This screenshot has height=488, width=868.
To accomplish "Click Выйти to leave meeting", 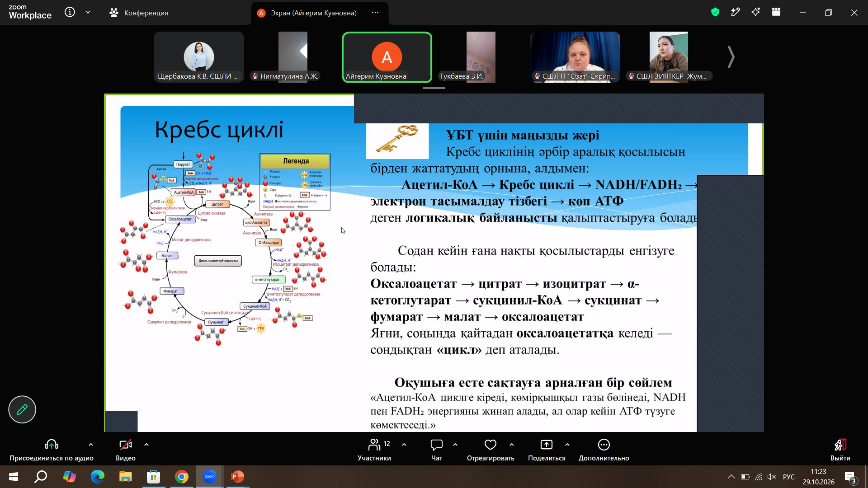I will click(840, 450).
